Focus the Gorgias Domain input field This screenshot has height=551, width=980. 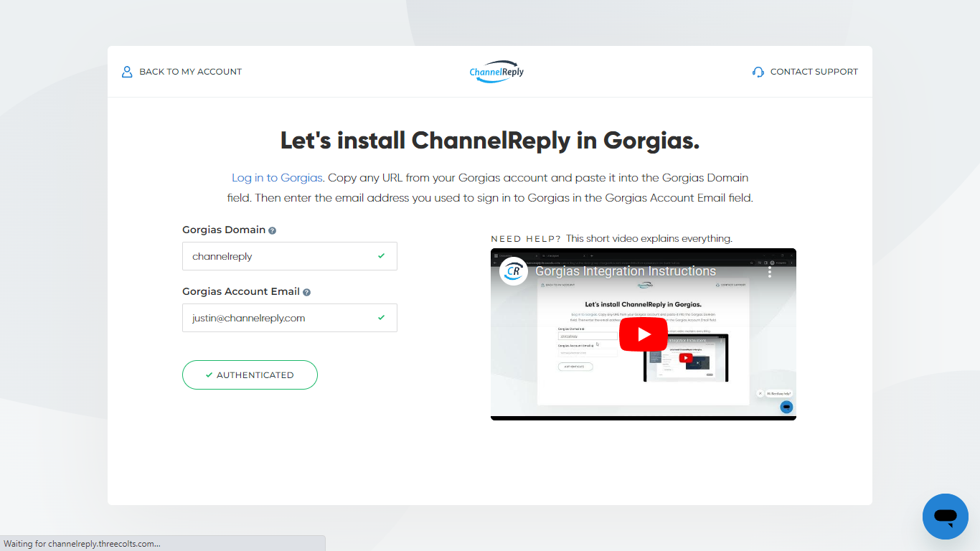(x=290, y=256)
